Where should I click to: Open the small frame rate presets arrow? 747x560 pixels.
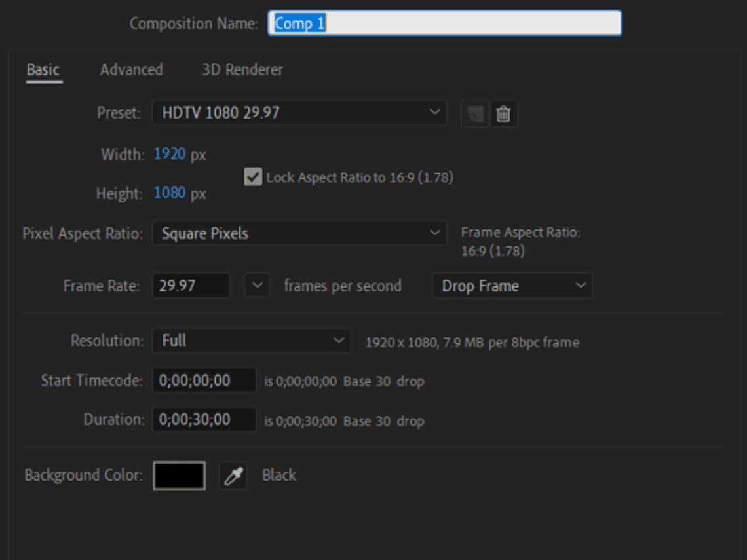coord(257,286)
